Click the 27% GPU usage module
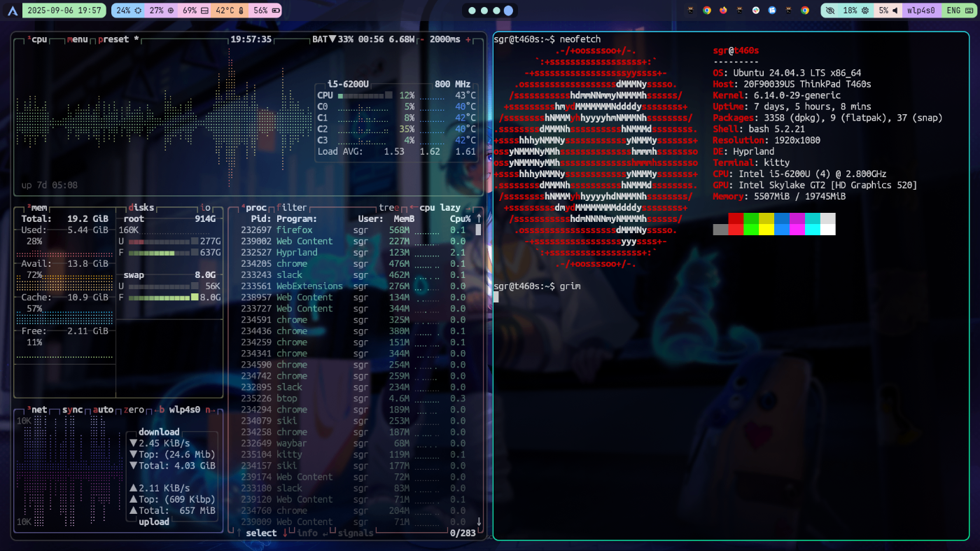The height and width of the screenshot is (551, 980). [161, 11]
